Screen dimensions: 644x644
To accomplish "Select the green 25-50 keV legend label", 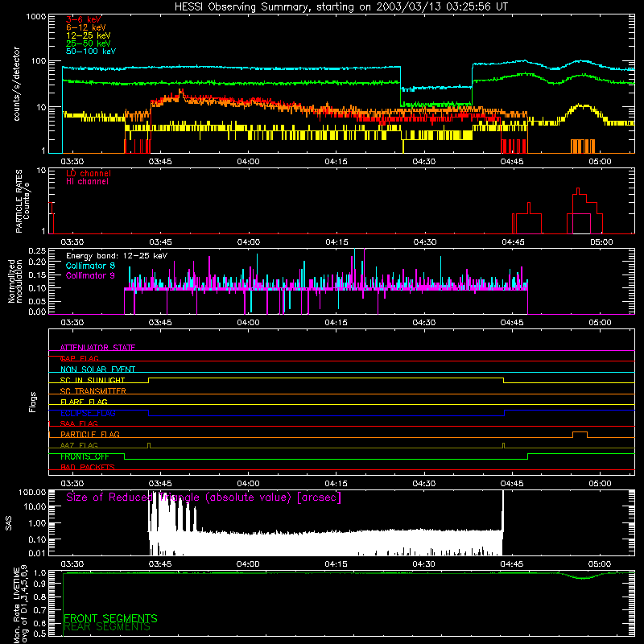I will (x=89, y=43).
